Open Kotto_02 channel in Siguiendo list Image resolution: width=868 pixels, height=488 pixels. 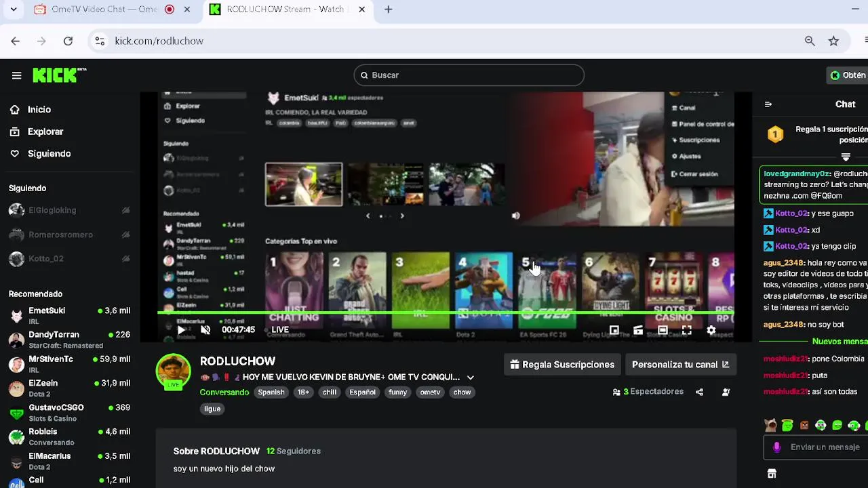pyautogui.click(x=69, y=259)
